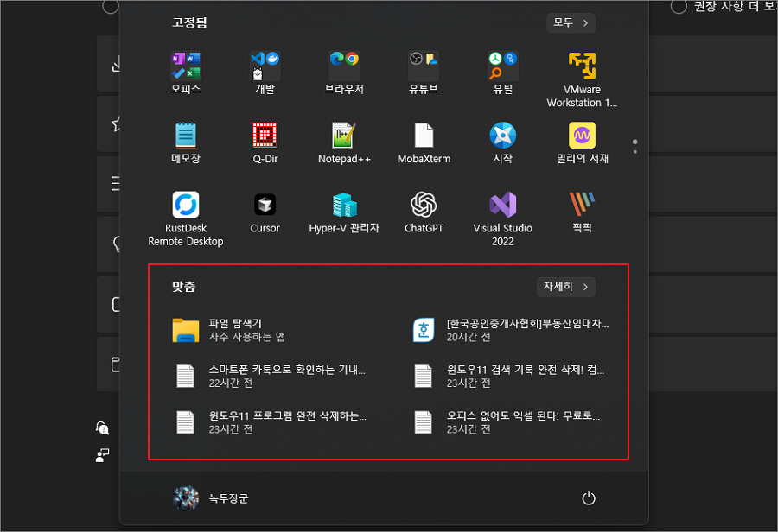Open 녹두장군 user account menu
Image resolution: width=778 pixels, height=532 pixels.
pyautogui.click(x=211, y=498)
